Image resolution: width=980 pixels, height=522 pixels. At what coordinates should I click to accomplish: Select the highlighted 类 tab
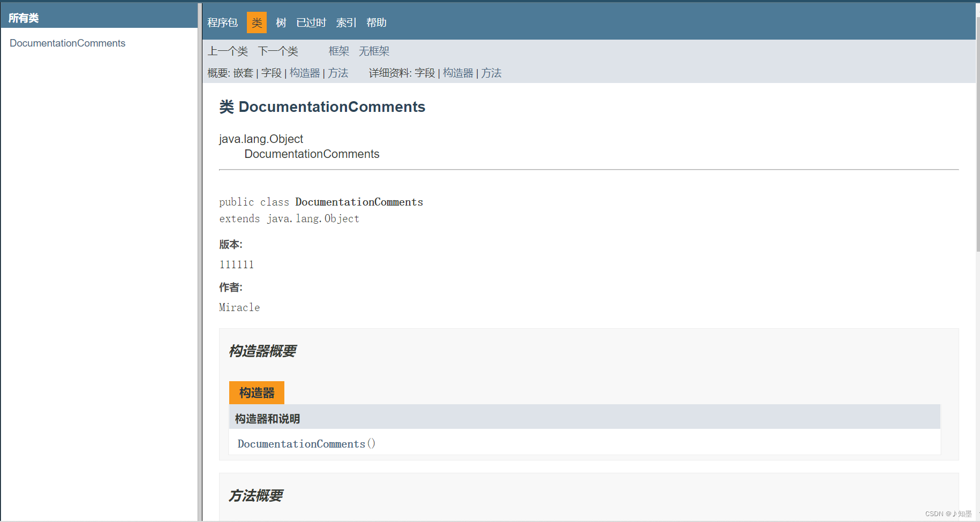coord(257,22)
